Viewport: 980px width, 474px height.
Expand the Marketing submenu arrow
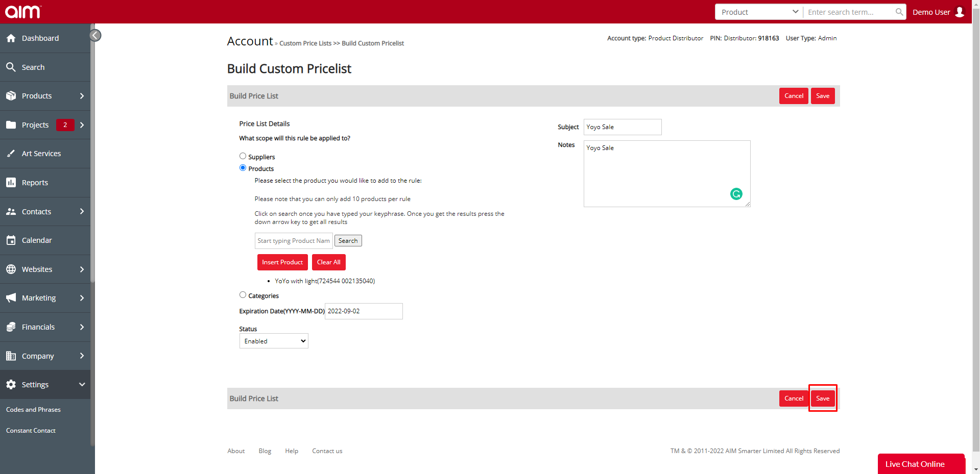click(82, 298)
